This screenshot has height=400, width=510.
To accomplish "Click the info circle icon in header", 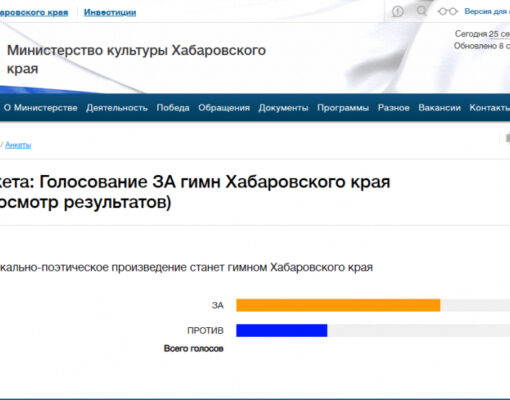I will pyautogui.click(x=397, y=12).
